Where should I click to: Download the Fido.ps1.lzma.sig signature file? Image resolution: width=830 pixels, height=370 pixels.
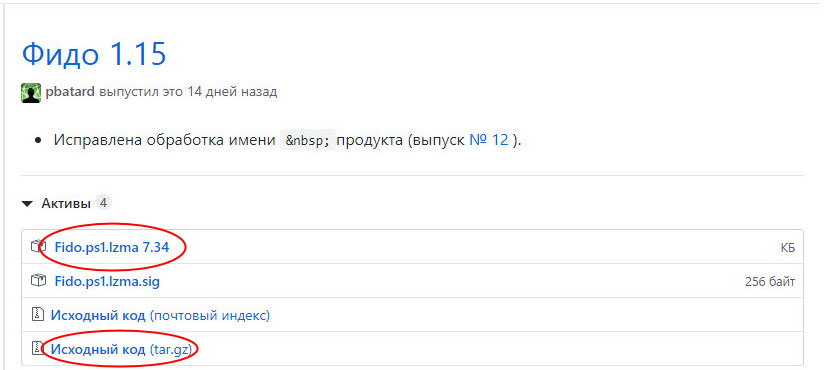(107, 281)
